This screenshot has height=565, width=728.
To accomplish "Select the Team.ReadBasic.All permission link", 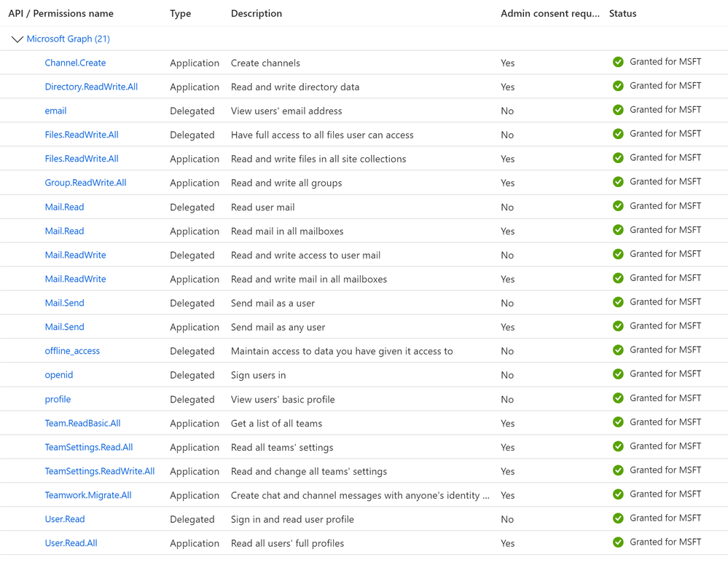I will pyautogui.click(x=82, y=424).
